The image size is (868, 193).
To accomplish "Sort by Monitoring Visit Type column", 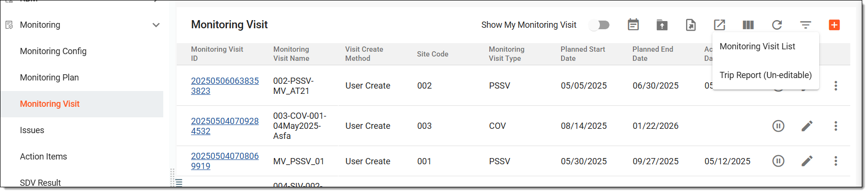I will [507, 54].
